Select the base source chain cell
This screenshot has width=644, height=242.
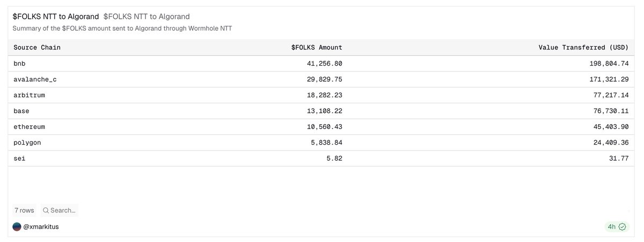tap(21, 111)
